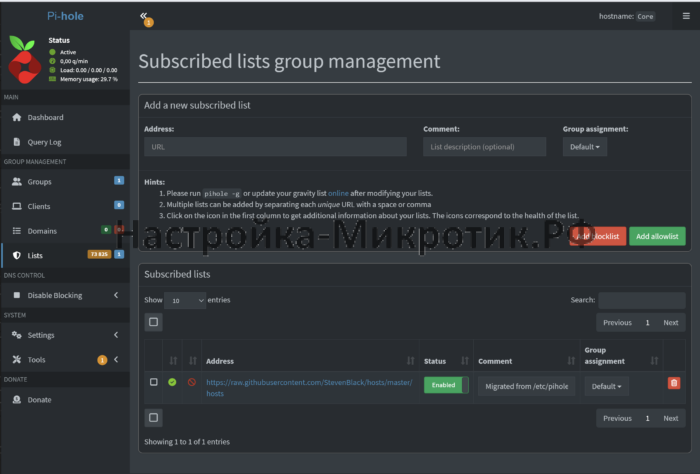The image size is (700, 474).
Task: Click the red delete list trash icon
Action: click(x=674, y=383)
